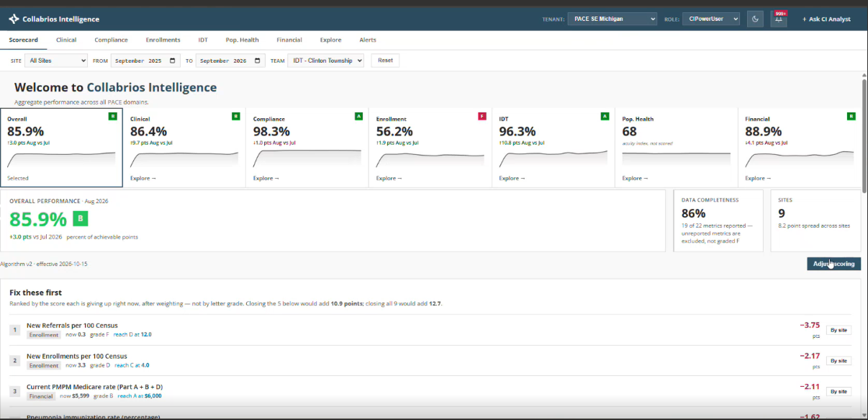The image size is (868, 420).
Task: Click By site for PMPM Medicare row
Action: [838, 391]
